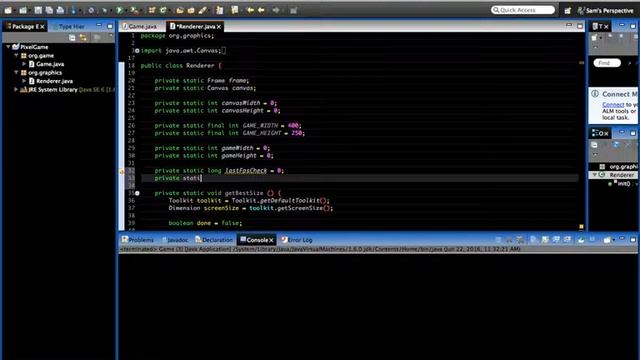Click the New file toolbar icon

click(x=9, y=10)
